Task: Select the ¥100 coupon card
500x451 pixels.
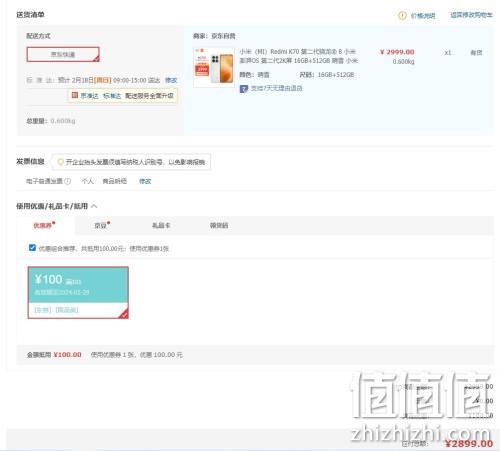Action: (x=78, y=292)
